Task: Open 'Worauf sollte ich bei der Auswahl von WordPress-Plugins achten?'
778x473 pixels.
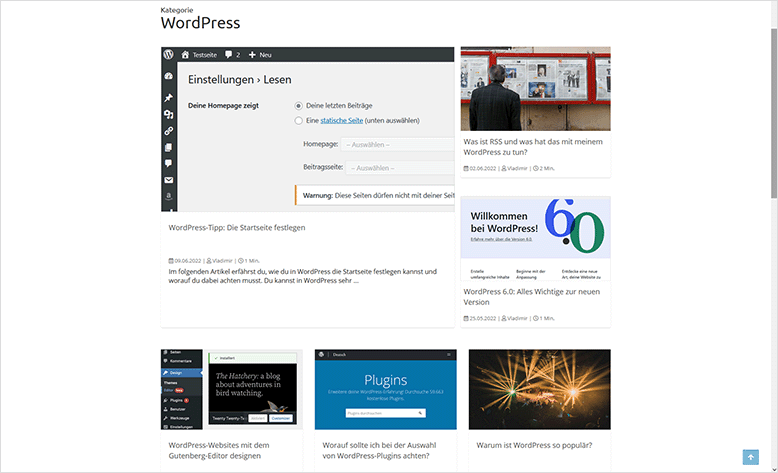Action: pos(379,451)
